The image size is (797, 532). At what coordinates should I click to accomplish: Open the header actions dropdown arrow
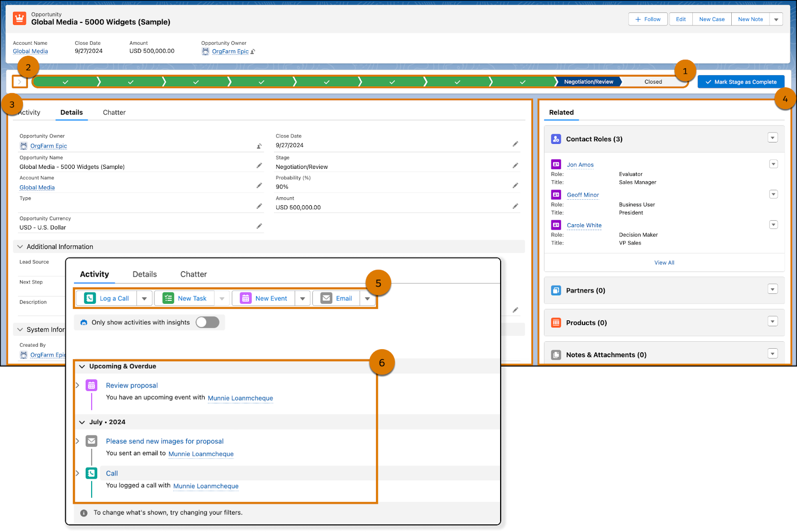(x=776, y=19)
